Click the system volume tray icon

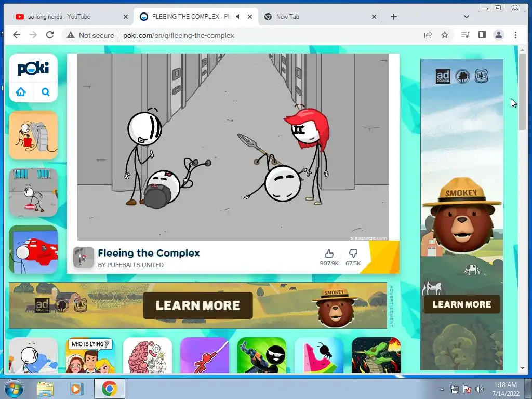pyautogui.click(x=479, y=389)
